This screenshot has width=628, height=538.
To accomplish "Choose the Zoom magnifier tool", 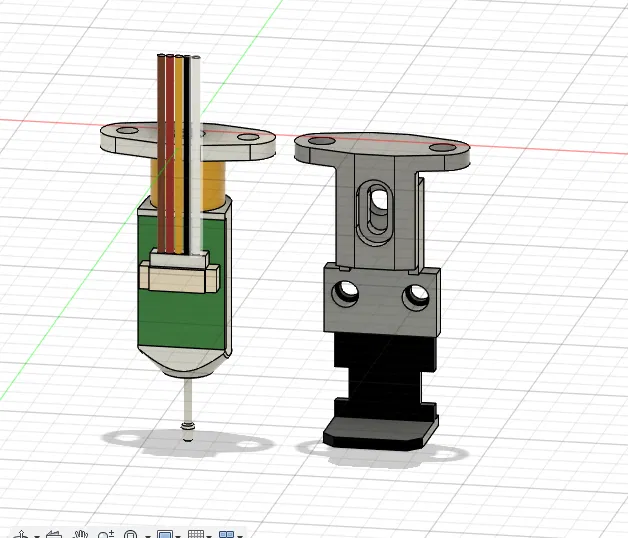I will coord(106,534).
